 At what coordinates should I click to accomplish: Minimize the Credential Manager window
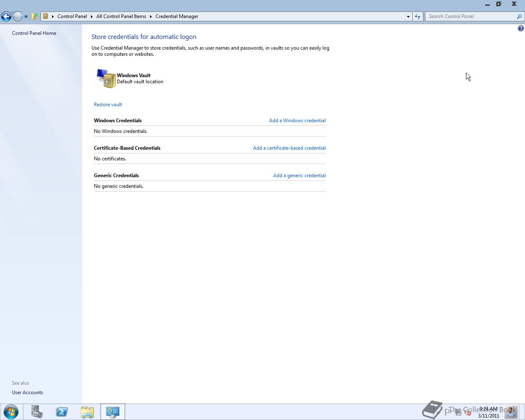click(487, 5)
